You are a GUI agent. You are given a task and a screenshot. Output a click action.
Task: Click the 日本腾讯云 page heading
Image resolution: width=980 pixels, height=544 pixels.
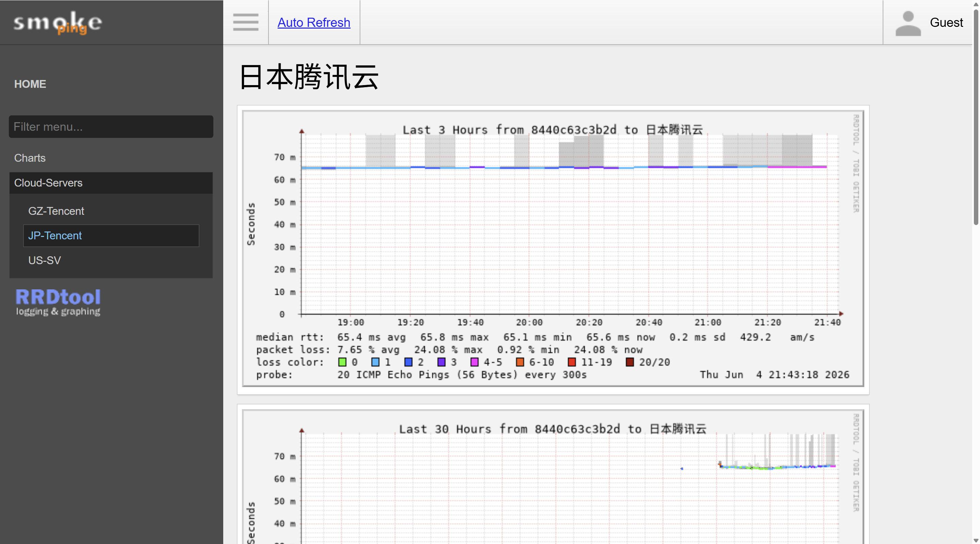309,77
